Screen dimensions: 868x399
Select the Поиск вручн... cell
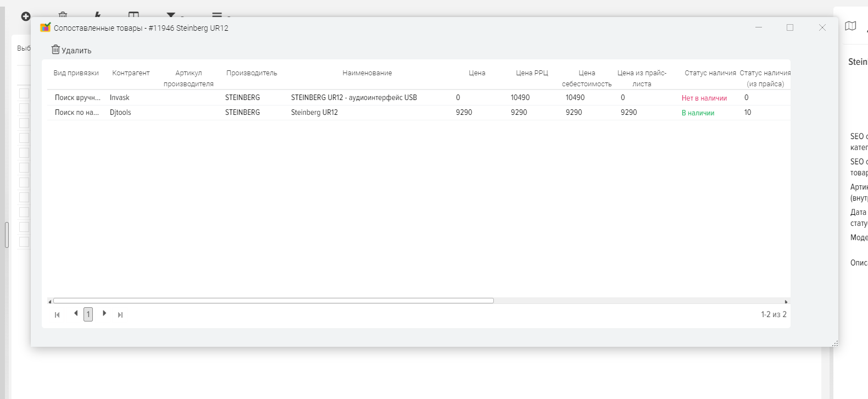77,98
